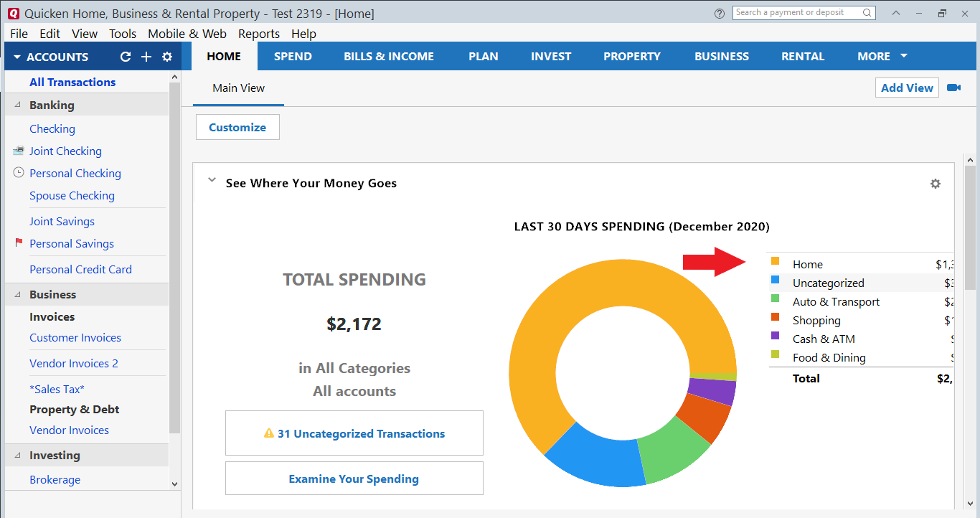The width and height of the screenshot is (980, 518).
Task: Click the Quicken app logo icon
Action: [x=12, y=13]
